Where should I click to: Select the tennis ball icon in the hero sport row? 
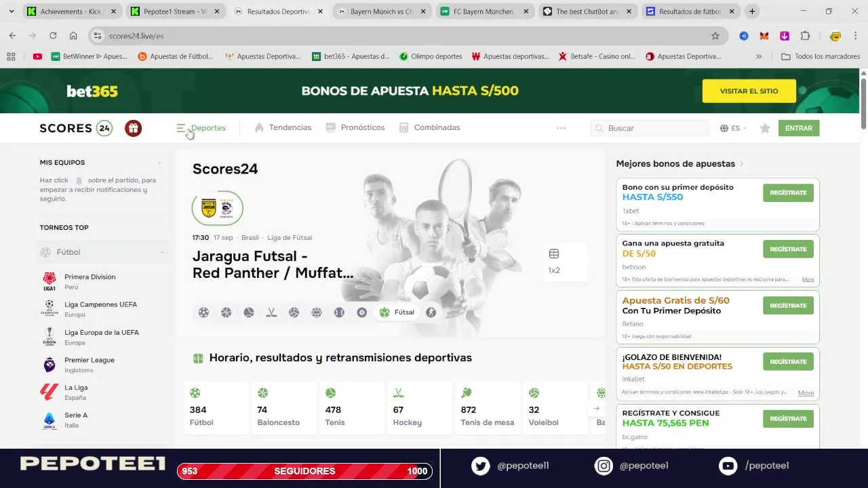point(249,312)
